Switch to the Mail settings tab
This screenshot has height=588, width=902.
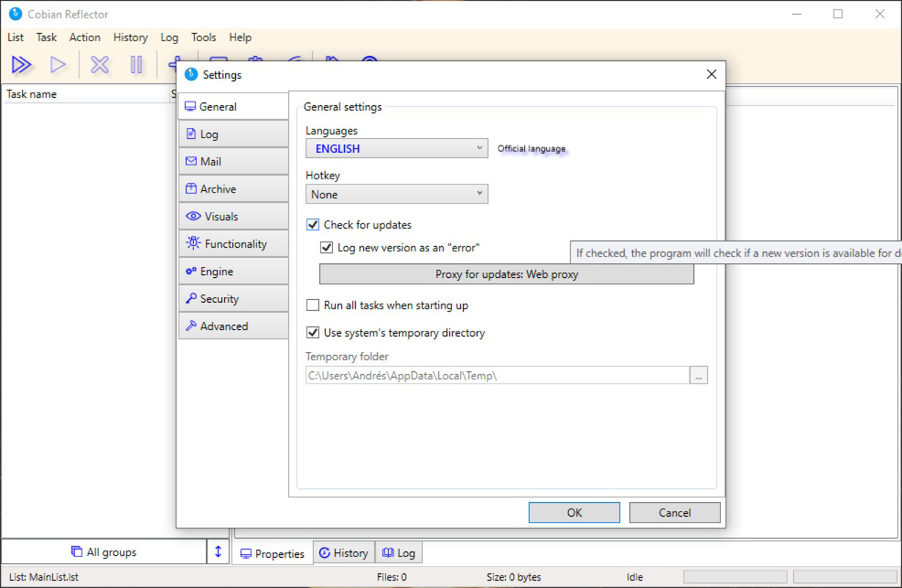(x=234, y=162)
